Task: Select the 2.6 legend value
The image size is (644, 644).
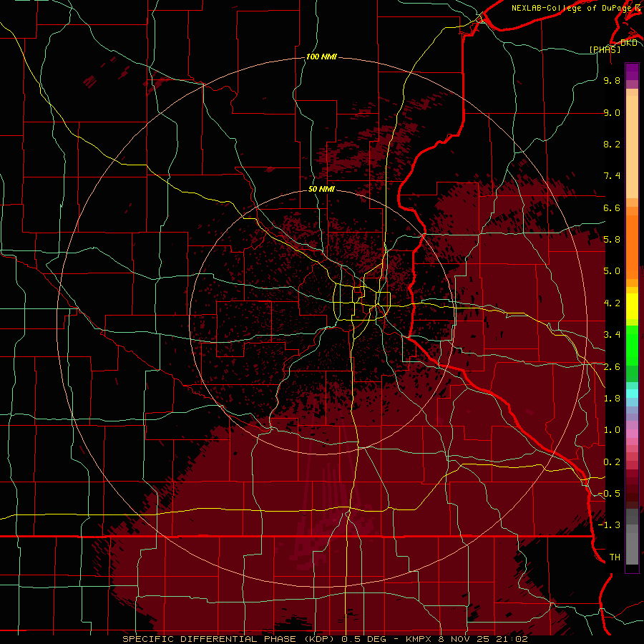Action: (612, 366)
